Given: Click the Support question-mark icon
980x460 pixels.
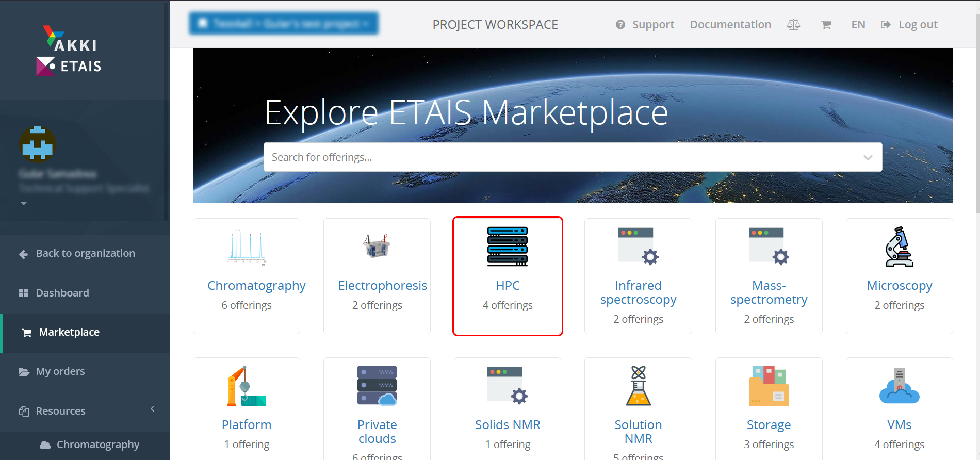Looking at the screenshot, I should (620, 25).
